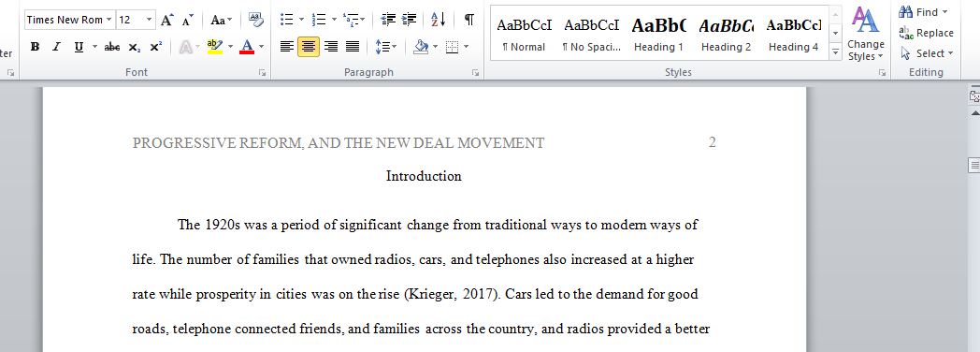The image size is (980, 352).
Task: Click the Text Effects icon
Action: tap(186, 47)
